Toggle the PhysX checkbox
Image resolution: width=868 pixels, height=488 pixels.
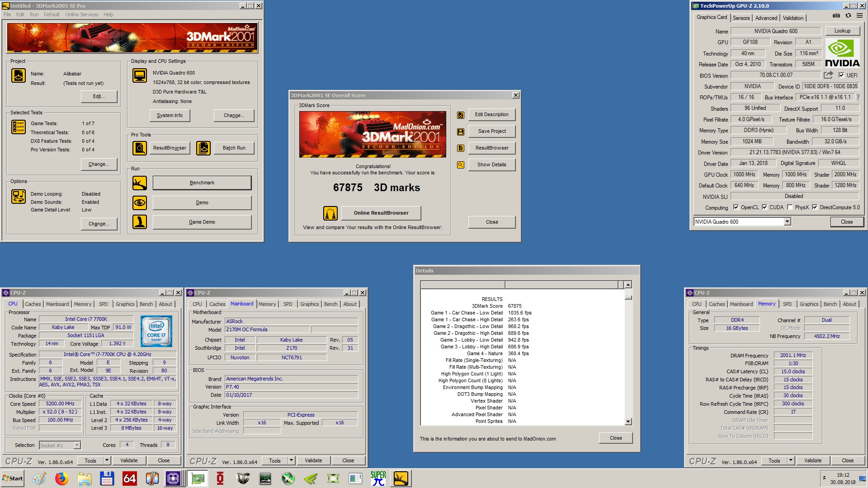790,207
